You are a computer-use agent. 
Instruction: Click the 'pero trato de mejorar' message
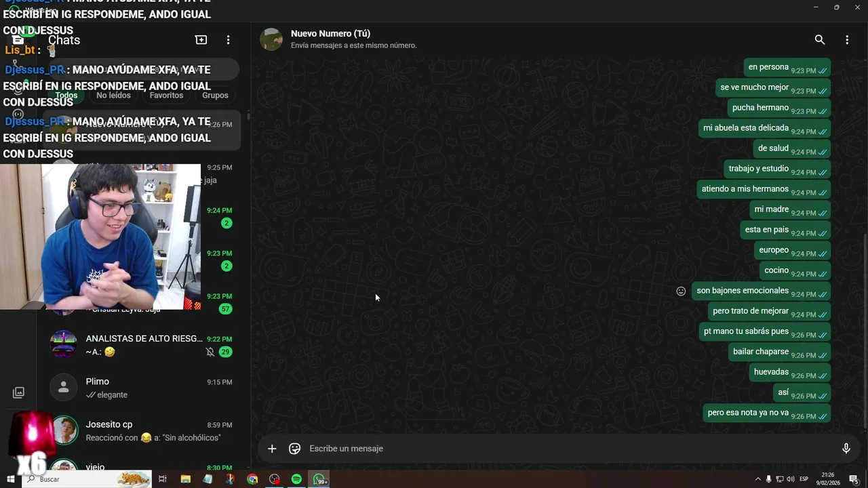click(770, 312)
